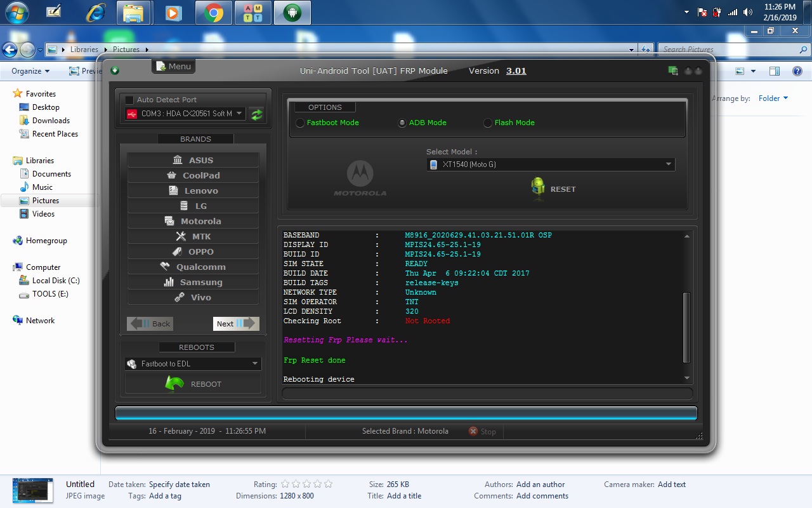Viewport: 812px width, 508px height.
Task: Enable the Auto Detect Port checkbox
Action: pyautogui.click(x=129, y=100)
